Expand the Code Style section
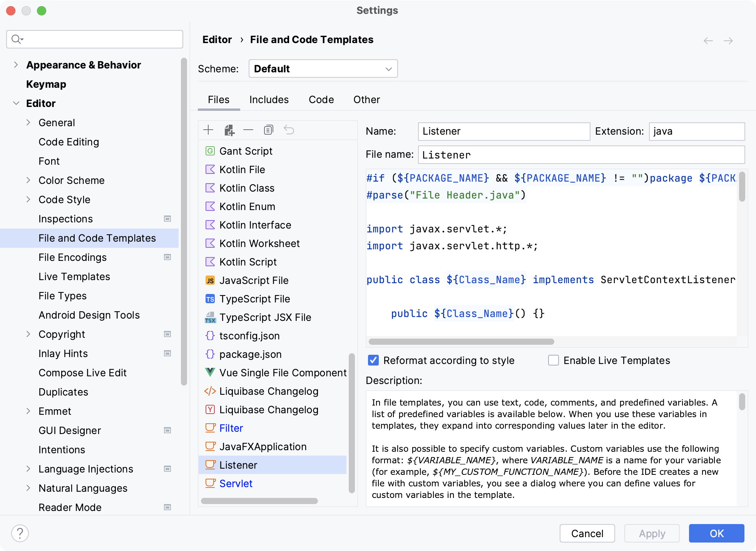Screen dimensions: 756x551 [x=28, y=199]
